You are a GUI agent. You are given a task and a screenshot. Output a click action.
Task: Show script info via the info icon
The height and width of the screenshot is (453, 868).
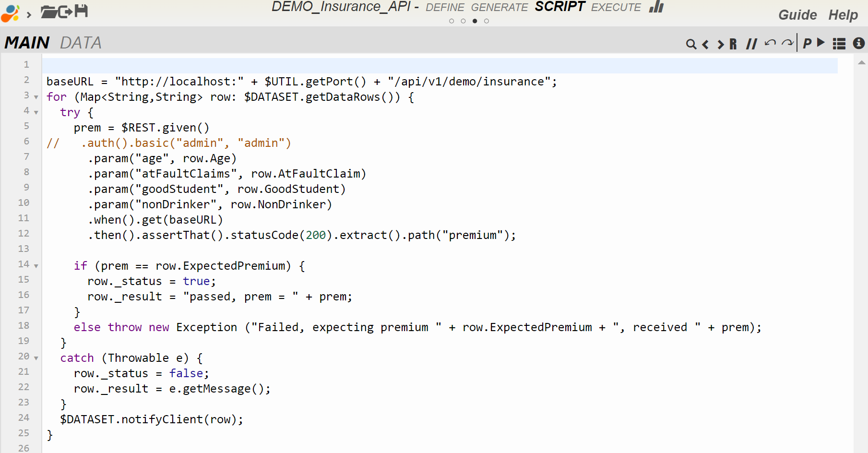(x=858, y=43)
